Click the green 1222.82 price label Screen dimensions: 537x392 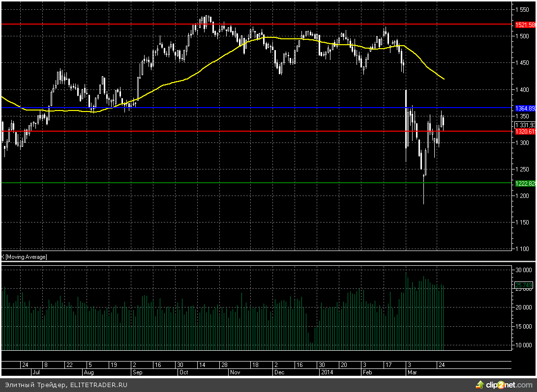525,183
